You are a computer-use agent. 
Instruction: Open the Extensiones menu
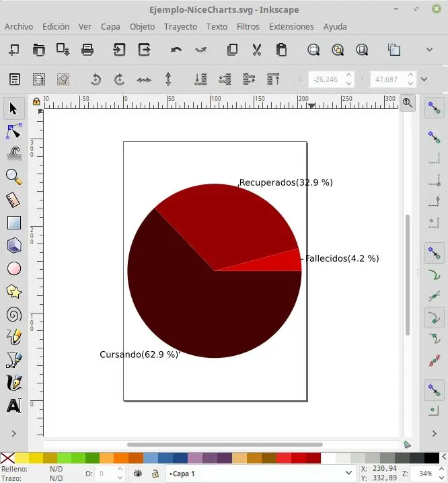click(x=291, y=27)
